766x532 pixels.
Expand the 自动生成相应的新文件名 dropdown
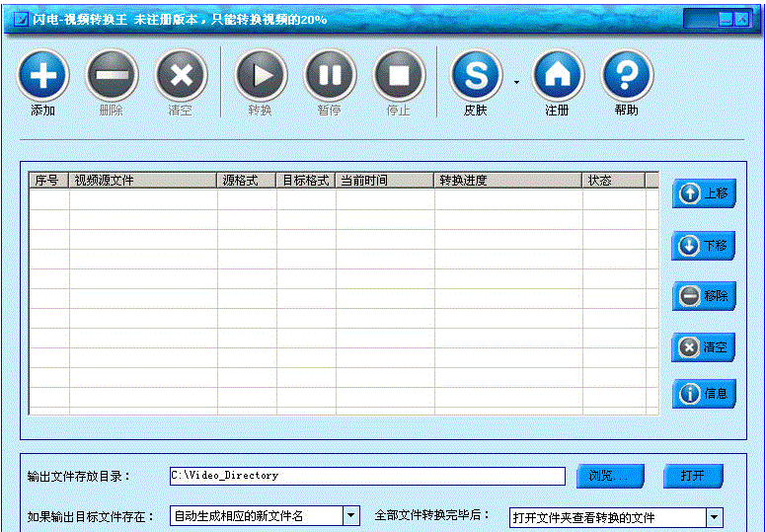[351, 515]
